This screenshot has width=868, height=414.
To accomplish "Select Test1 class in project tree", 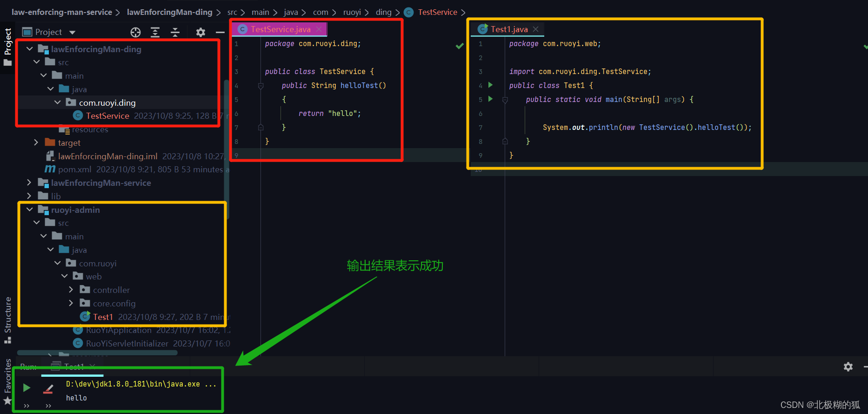I will coord(103,317).
